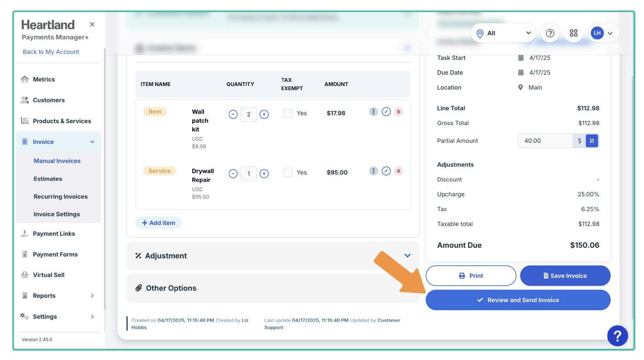Expand the Reports menu in sidebar
The height and width of the screenshot is (360, 644).
(92, 296)
